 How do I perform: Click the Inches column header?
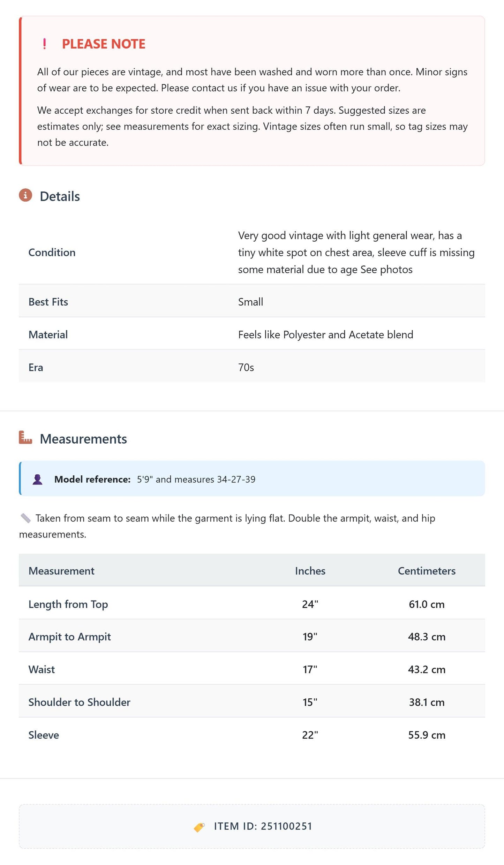click(x=310, y=571)
